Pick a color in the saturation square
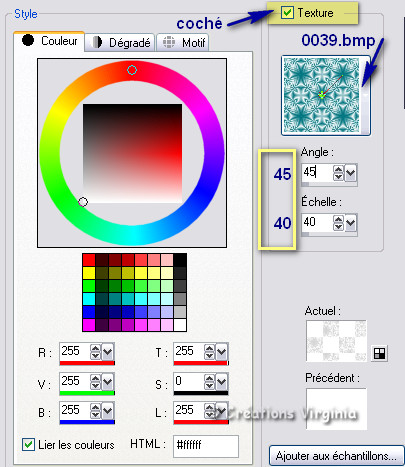Screen dimensions: 405x467 coord(132,153)
